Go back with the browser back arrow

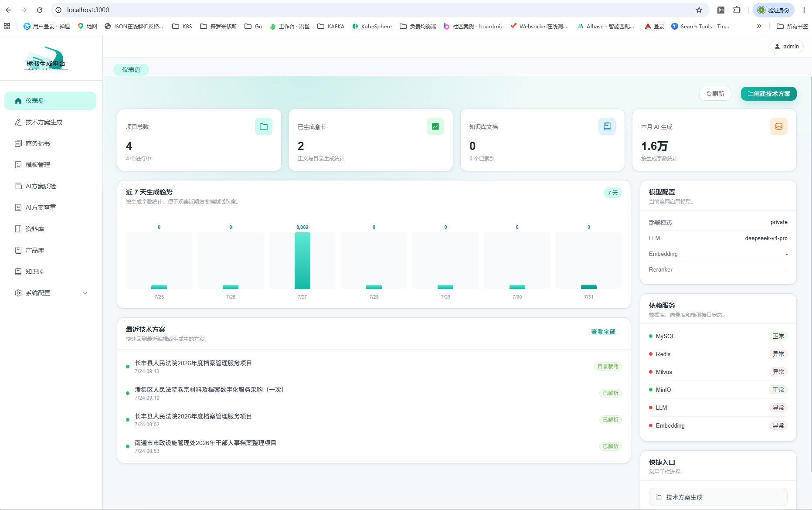click(x=8, y=10)
